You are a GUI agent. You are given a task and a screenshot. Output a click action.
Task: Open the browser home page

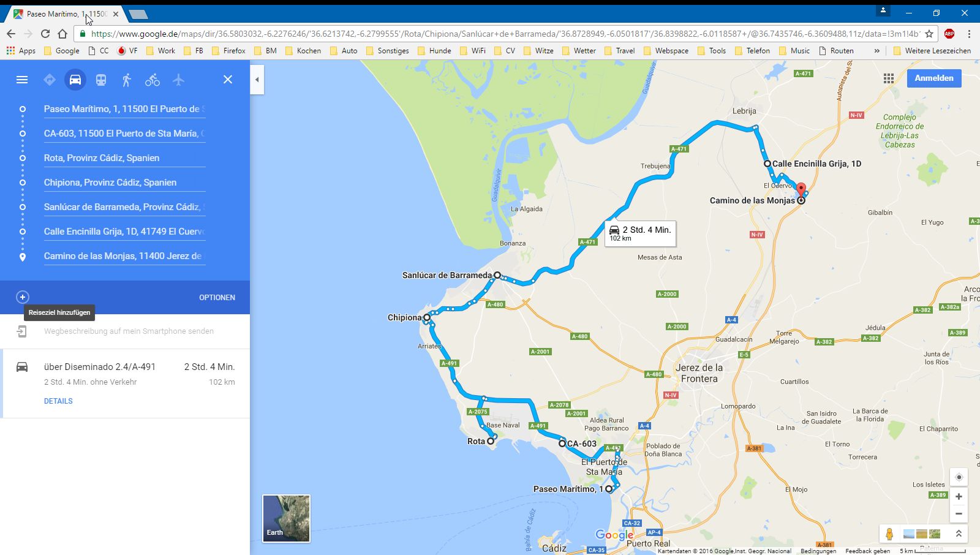[62, 34]
